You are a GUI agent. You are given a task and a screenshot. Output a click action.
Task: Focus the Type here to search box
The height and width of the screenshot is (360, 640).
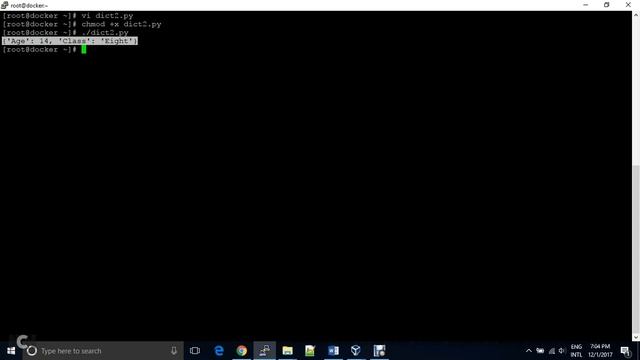pyautogui.click(x=103, y=351)
